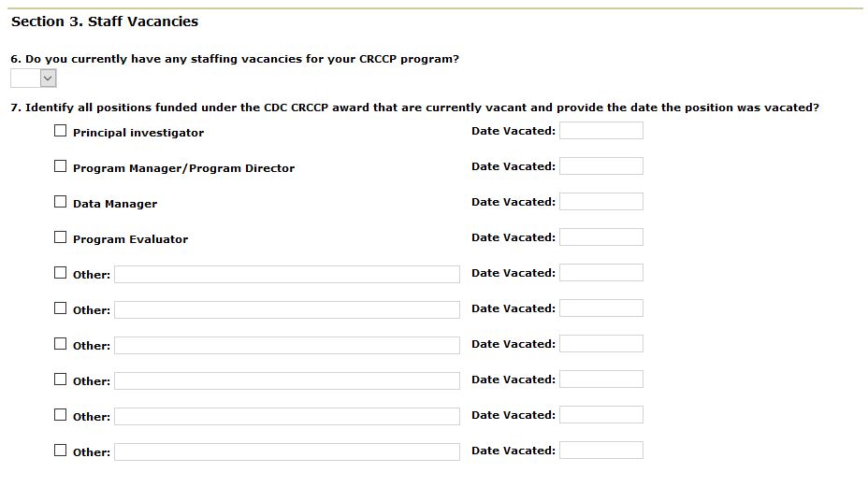Viewport: 868px width, 487px height.
Task: Click Date Vacated field for Principal investigator
Action: point(600,131)
